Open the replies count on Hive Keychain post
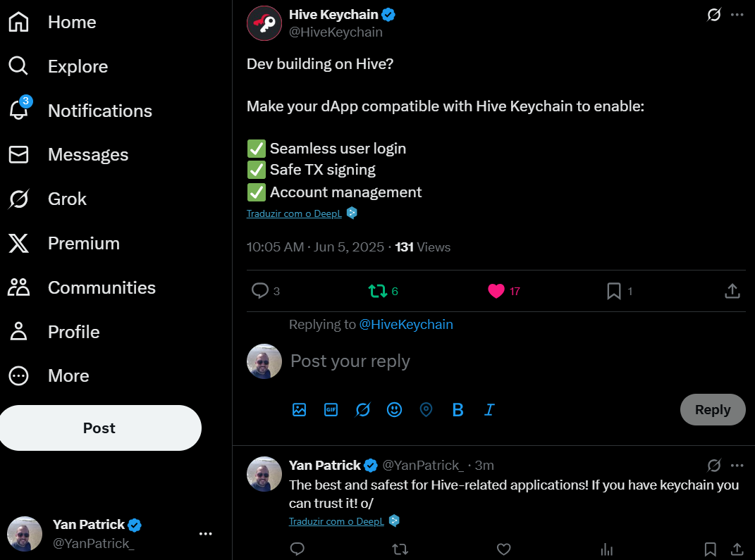Image resolution: width=755 pixels, height=560 pixels. pyautogui.click(x=265, y=291)
